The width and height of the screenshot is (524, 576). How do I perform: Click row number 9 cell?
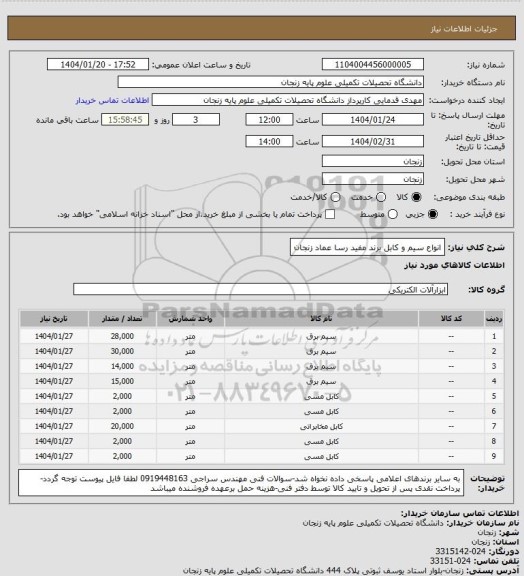[x=494, y=457]
